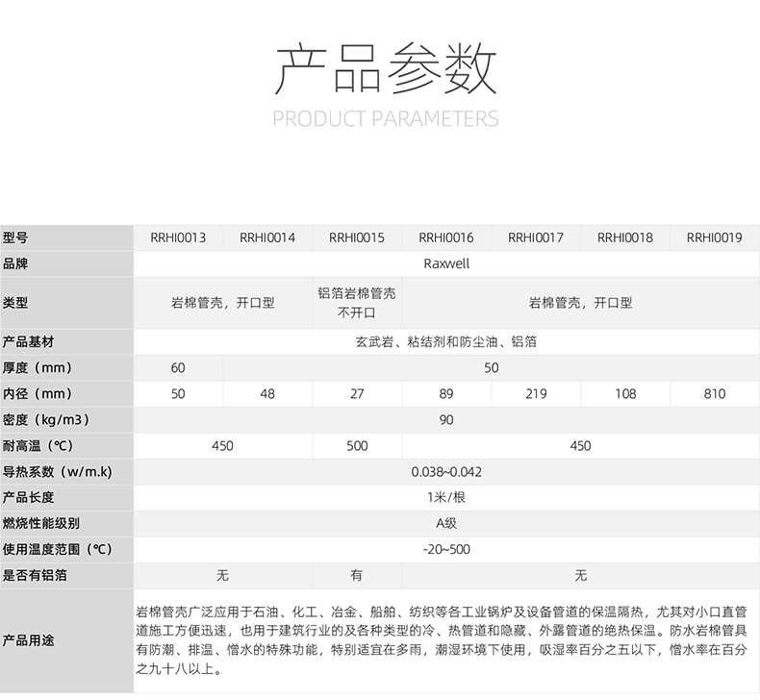The width and height of the screenshot is (760, 700).
Task: Choose the RRHI0016 model column header
Action: tap(446, 237)
